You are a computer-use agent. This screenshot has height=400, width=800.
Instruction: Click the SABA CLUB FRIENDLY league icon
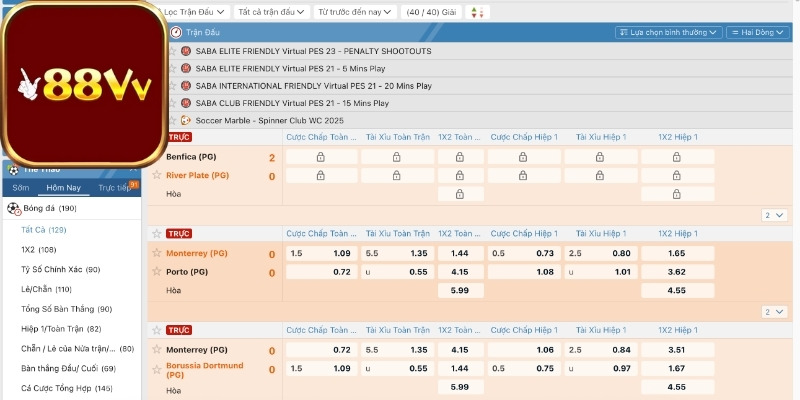click(x=186, y=103)
